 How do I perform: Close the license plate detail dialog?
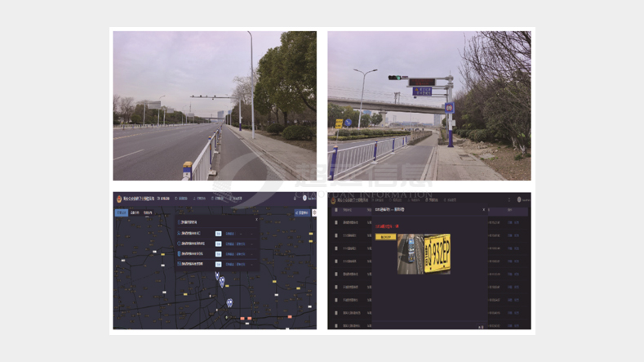pyautogui.click(x=483, y=210)
